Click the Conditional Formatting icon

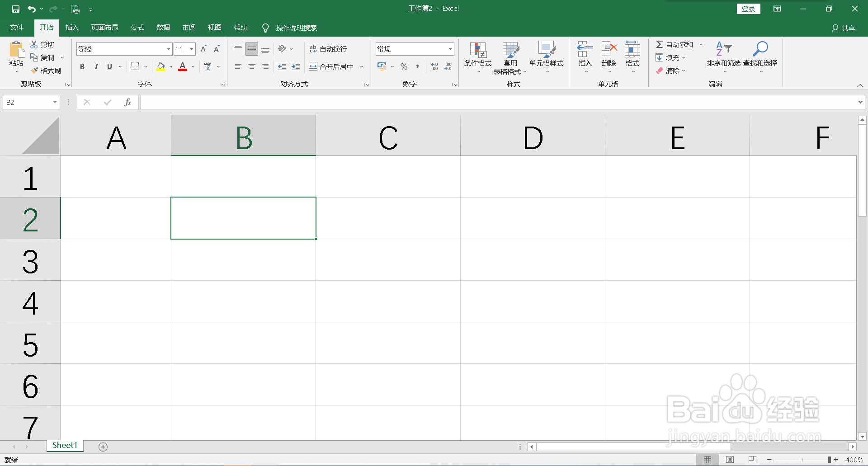tap(478, 50)
